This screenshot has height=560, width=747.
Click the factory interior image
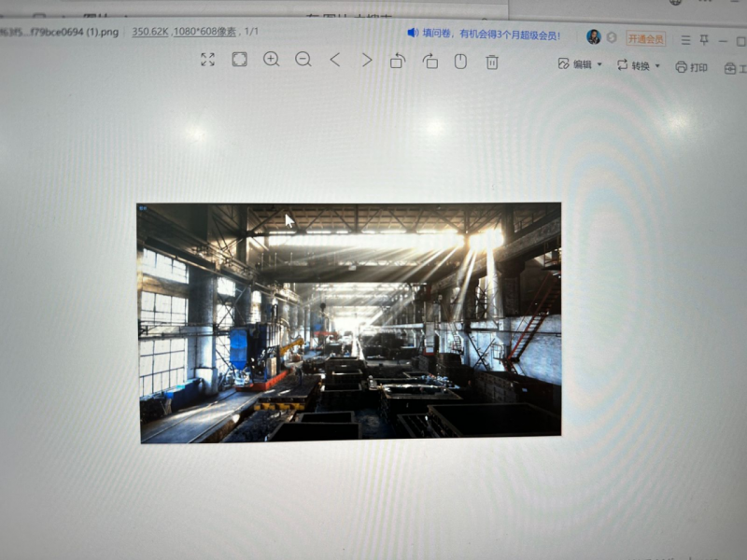[x=349, y=322]
